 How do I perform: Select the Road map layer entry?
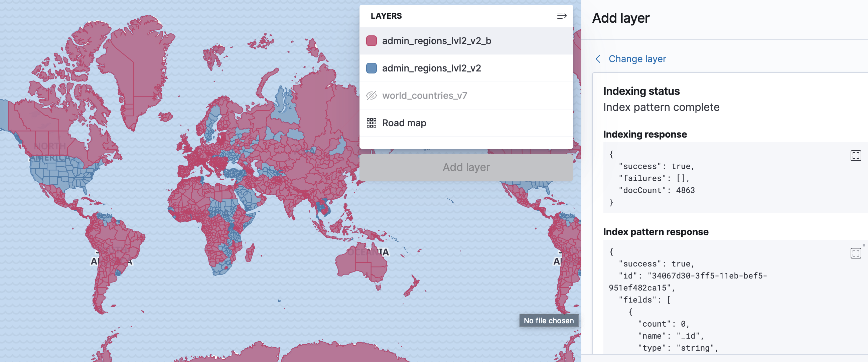tap(404, 123)
